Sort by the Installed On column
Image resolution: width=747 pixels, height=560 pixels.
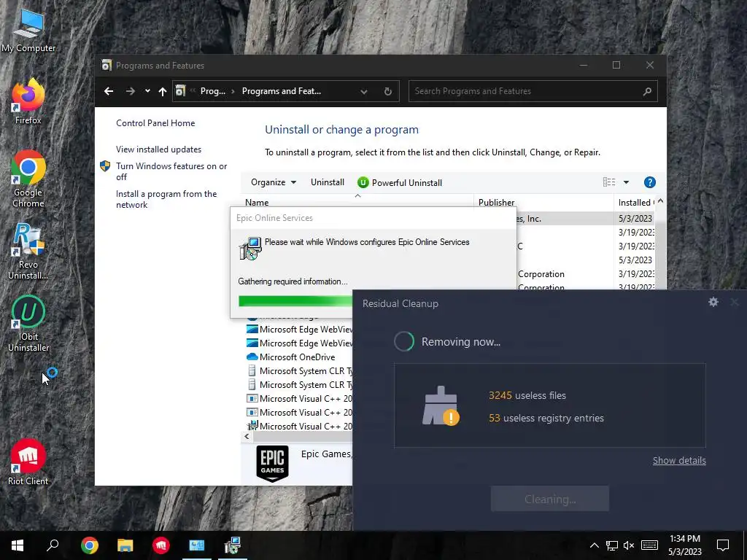635,202
